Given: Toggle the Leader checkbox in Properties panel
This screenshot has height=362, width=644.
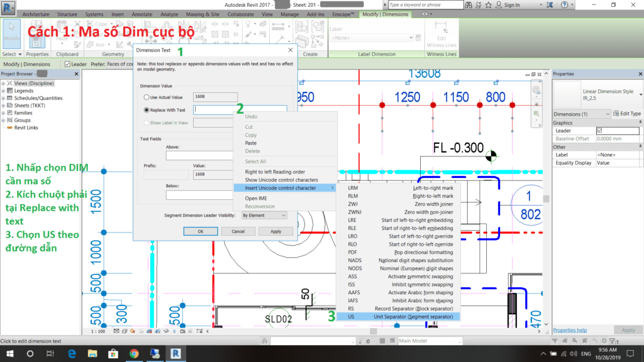Looking at the screenshot, I should tap(599, 131).
